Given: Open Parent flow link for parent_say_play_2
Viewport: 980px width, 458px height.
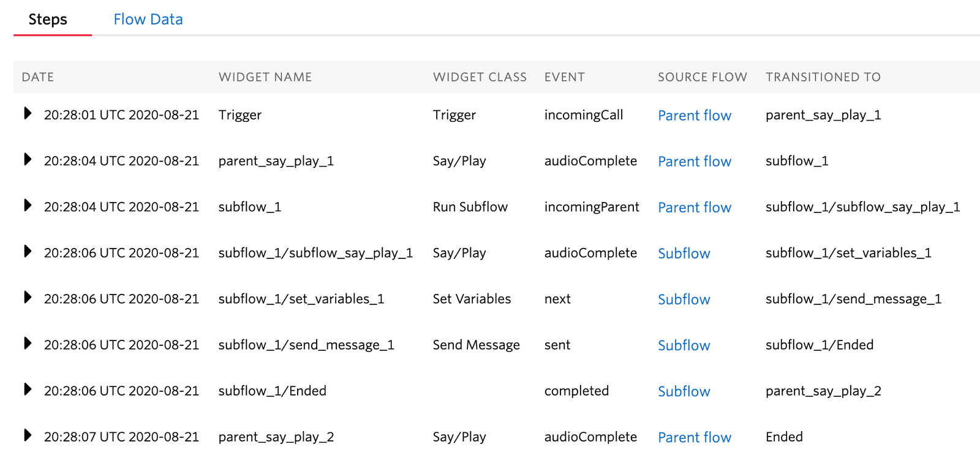Looking at the screenshot, I should pyautogui.click(x=694, y=437).
